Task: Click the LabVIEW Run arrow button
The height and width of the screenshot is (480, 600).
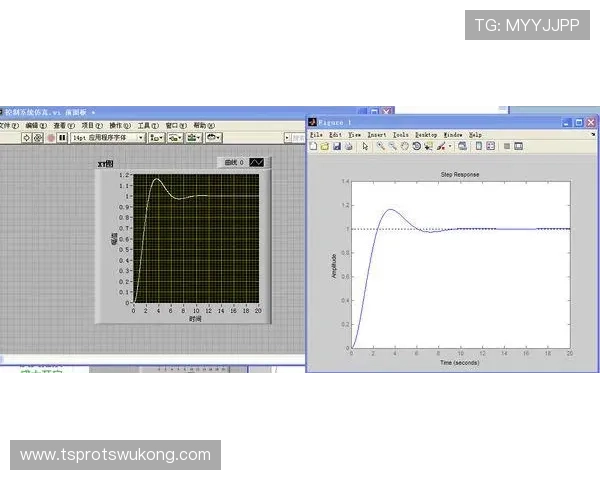Action: click(x=26, y=138)
